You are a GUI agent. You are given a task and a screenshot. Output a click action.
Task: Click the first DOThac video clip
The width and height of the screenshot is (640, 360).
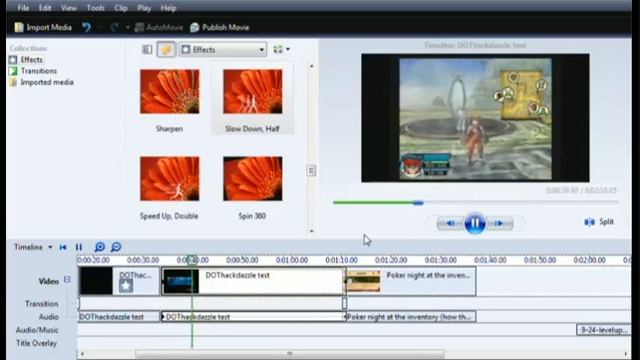click(119, 281)
